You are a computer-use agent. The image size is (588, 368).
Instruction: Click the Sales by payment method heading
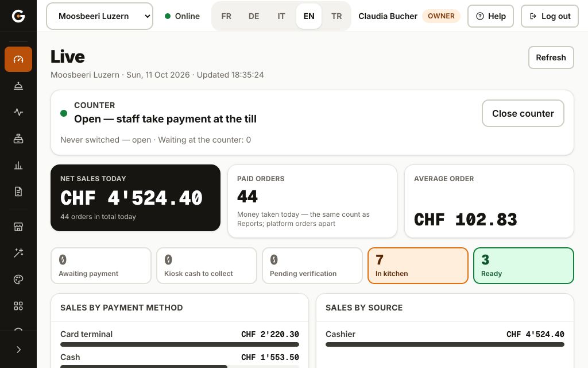(122, 308)
